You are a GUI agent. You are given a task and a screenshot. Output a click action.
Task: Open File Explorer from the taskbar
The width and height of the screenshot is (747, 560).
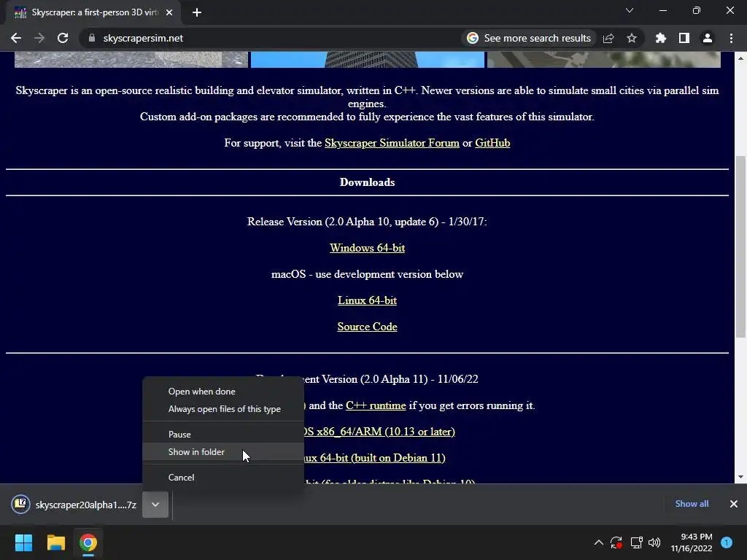tap(55, 542)
